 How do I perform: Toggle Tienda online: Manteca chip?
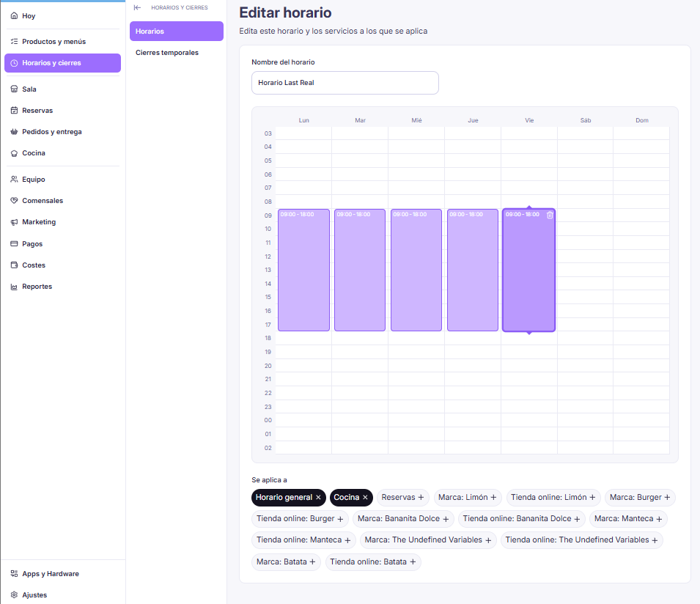pyautogui.click(x=303, y=540)
